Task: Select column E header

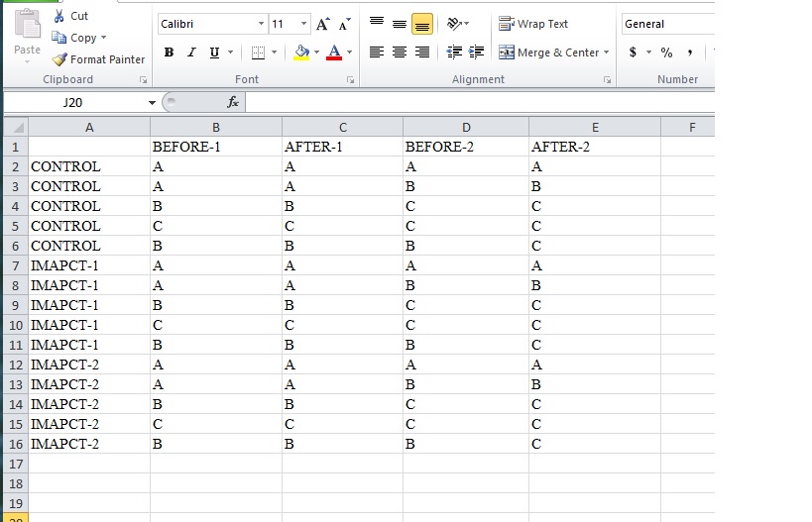Action: pos(595,127)
